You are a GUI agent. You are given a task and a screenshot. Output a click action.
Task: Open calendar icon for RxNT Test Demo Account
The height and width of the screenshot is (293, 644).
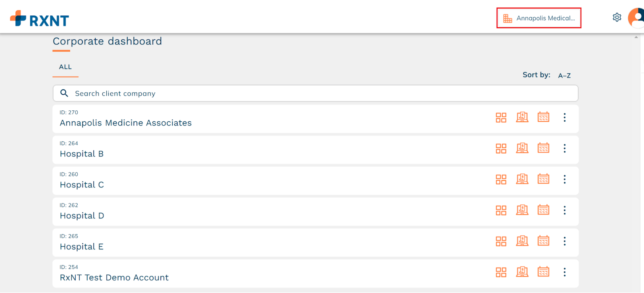(543, 272)
